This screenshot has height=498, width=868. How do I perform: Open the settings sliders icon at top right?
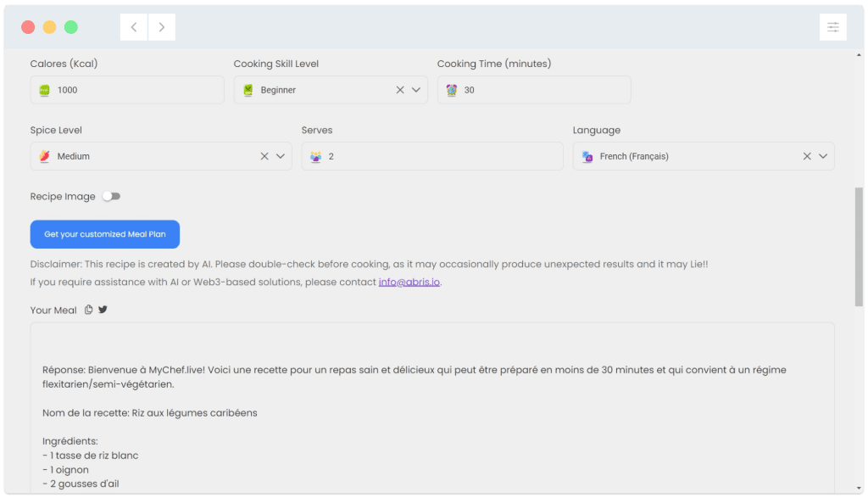coord(832,27)
